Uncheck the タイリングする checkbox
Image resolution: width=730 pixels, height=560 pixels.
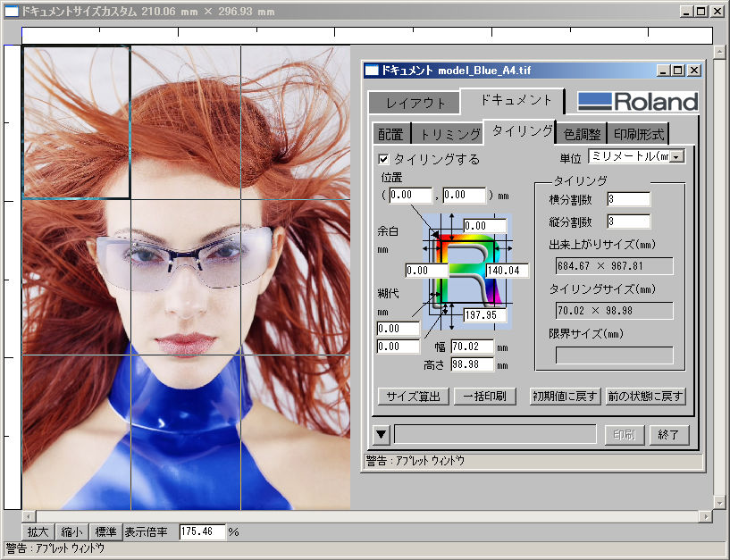click(x=384, y=159)
